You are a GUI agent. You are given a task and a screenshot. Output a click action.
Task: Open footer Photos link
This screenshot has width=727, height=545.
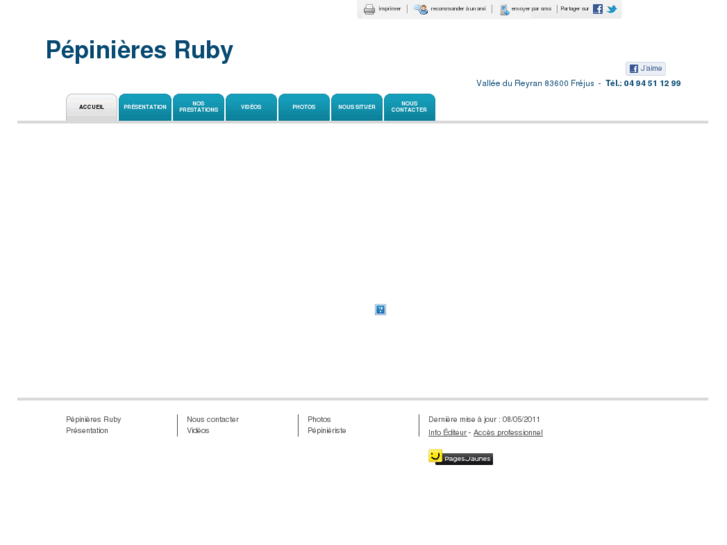coord(319,419)
